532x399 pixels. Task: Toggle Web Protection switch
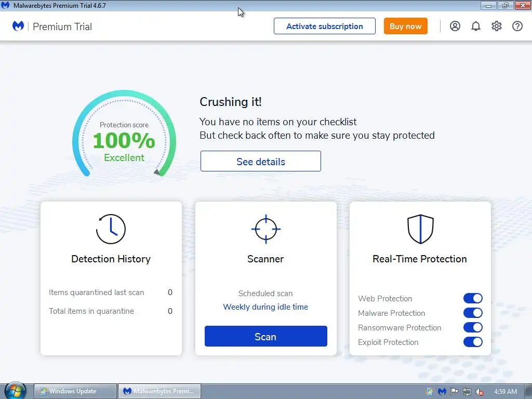473,298
